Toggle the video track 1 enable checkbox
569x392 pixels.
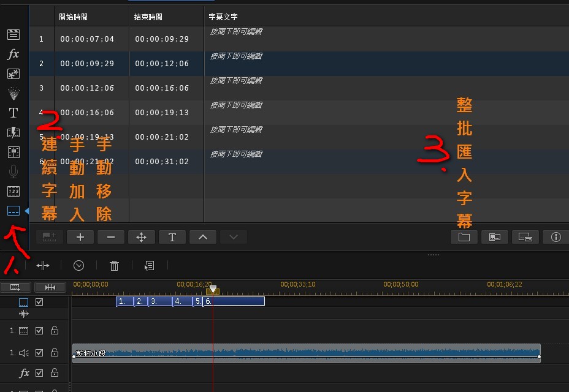40,331
